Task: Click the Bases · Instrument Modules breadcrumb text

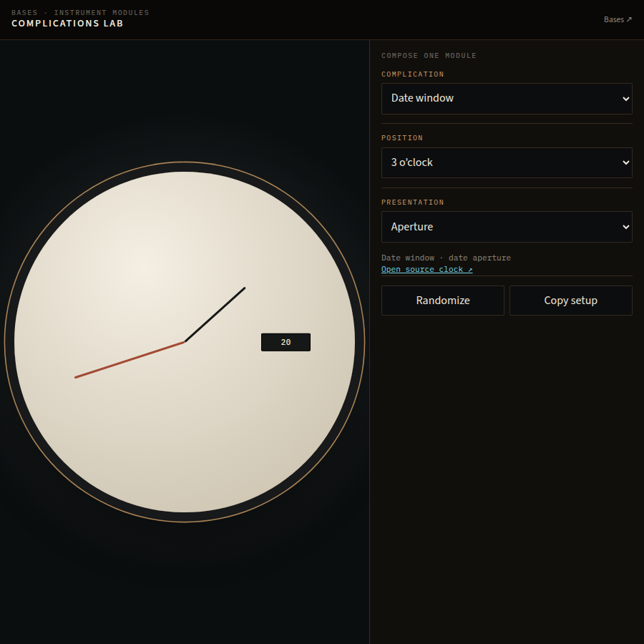Action: pyautogui.click(x=80, y=13)
